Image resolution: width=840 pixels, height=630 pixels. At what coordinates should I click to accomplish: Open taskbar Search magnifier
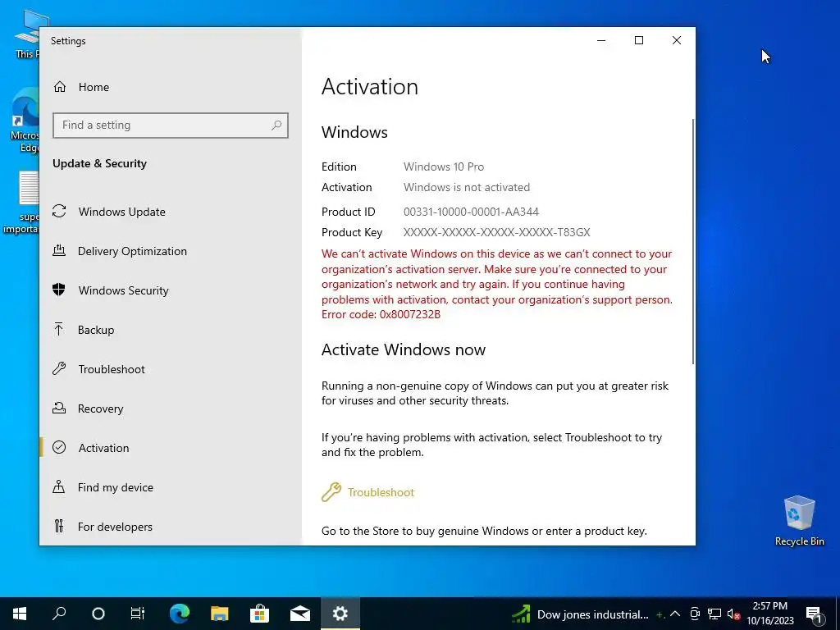59,614
